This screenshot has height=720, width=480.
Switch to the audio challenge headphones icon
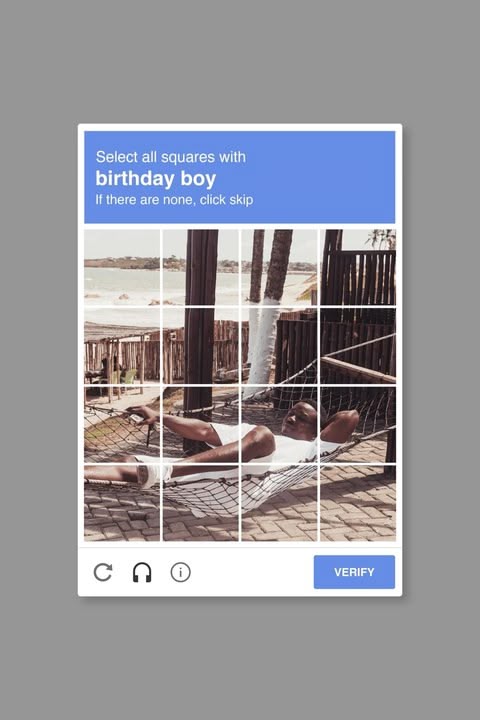click(142, 572)
